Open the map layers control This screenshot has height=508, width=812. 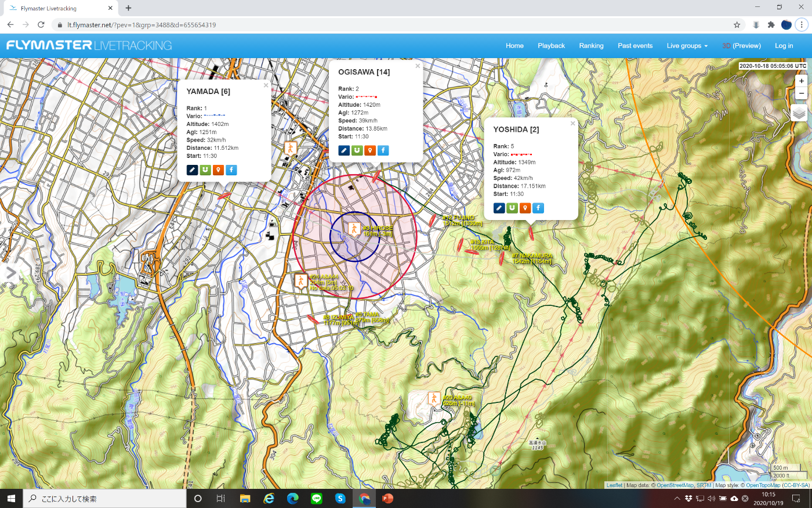coord(799,113)
